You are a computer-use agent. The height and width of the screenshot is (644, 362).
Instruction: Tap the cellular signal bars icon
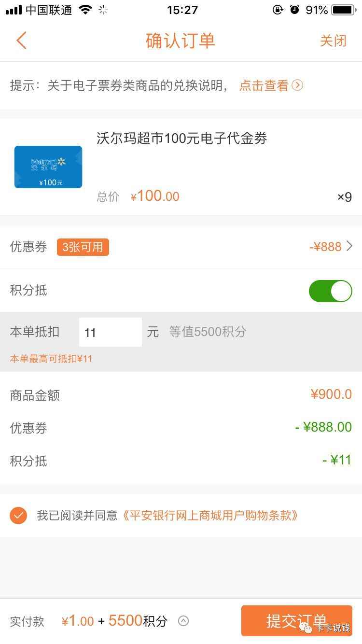14,10
